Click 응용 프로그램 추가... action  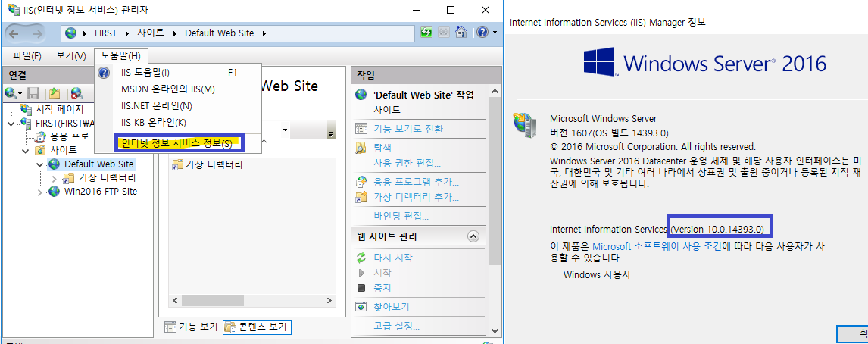coord(417,182)
